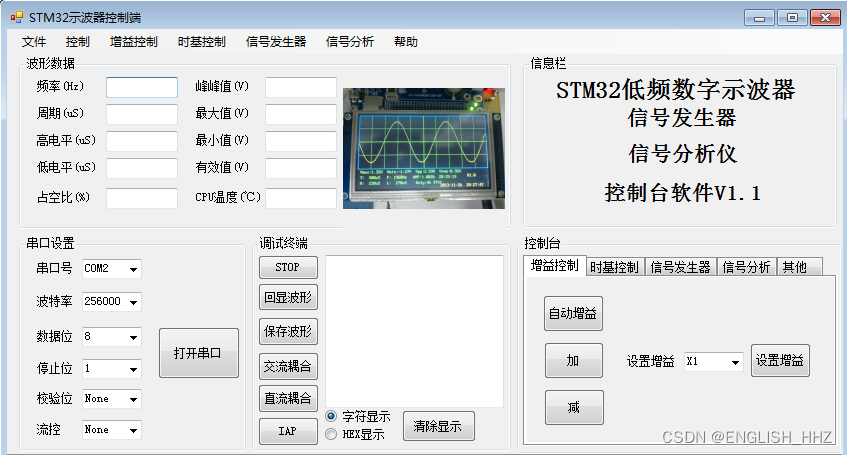Click the oscilloscope board photo
The width and height of the screenshot is (847, 455).
tap(424, 148)
